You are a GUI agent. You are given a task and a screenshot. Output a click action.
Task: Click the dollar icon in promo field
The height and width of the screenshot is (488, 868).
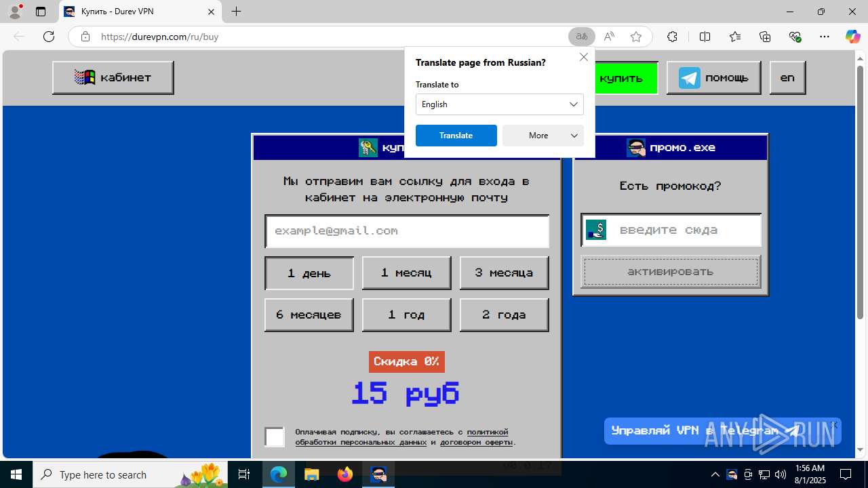pyautogui.click(x=596, y=230)
